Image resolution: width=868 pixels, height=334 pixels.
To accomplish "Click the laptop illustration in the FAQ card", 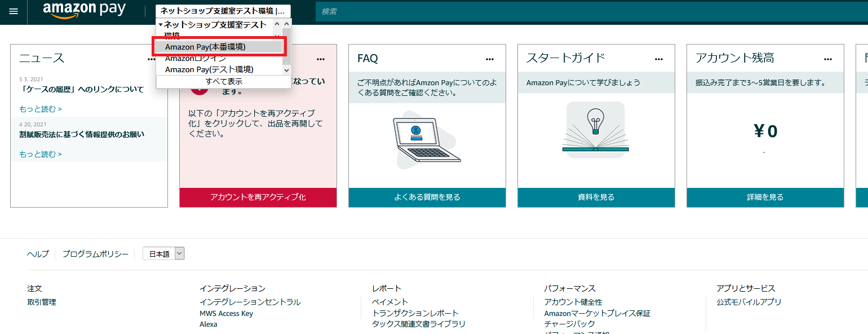I will point(427,141).
